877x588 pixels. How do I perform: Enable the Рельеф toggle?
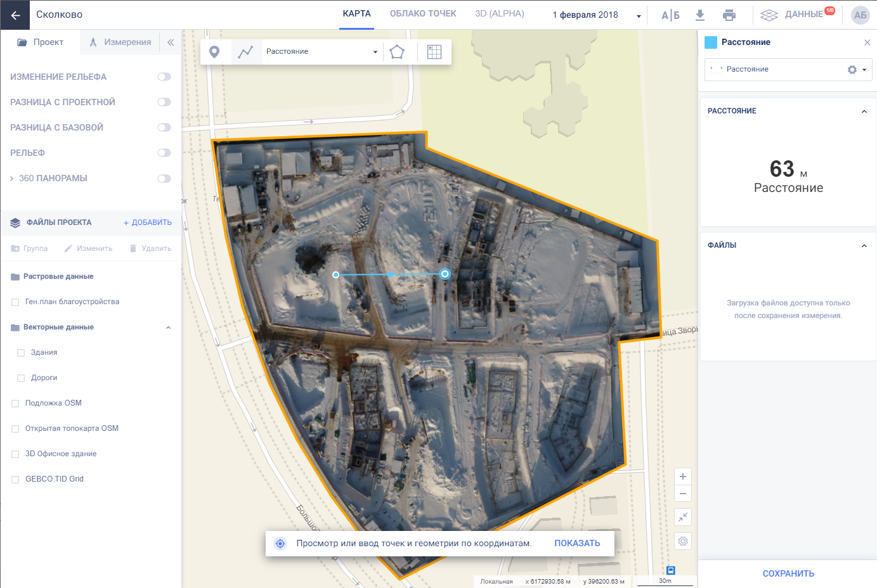click(164, 153)
